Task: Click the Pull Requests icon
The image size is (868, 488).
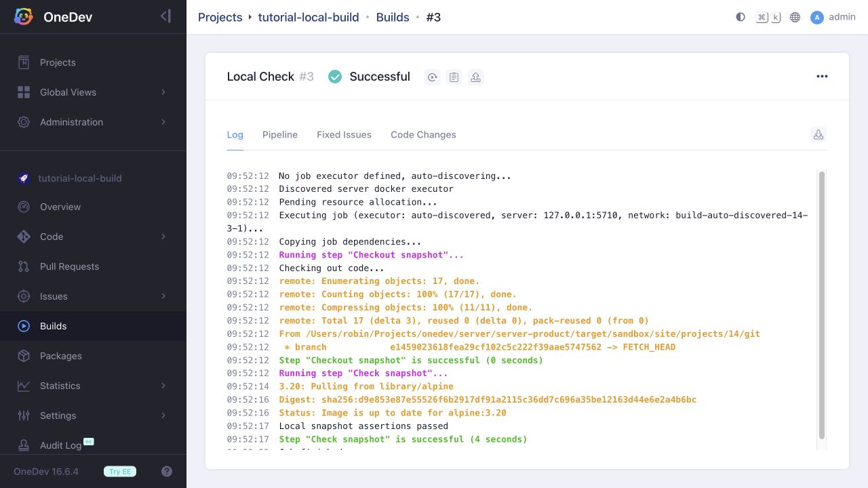Action: [24, 266]
